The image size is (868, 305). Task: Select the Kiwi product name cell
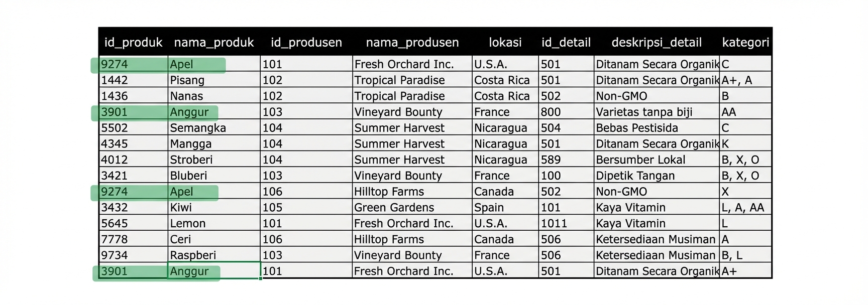tap(213, 208)
